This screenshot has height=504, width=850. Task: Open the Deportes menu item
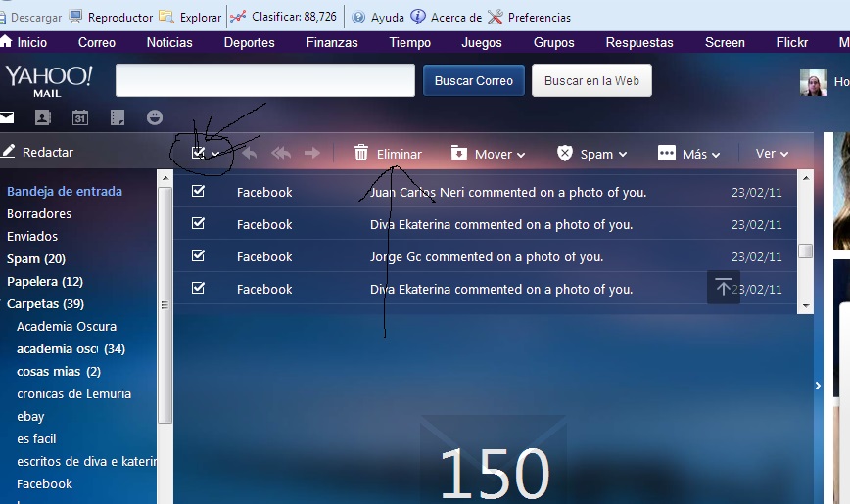(250, 42)
